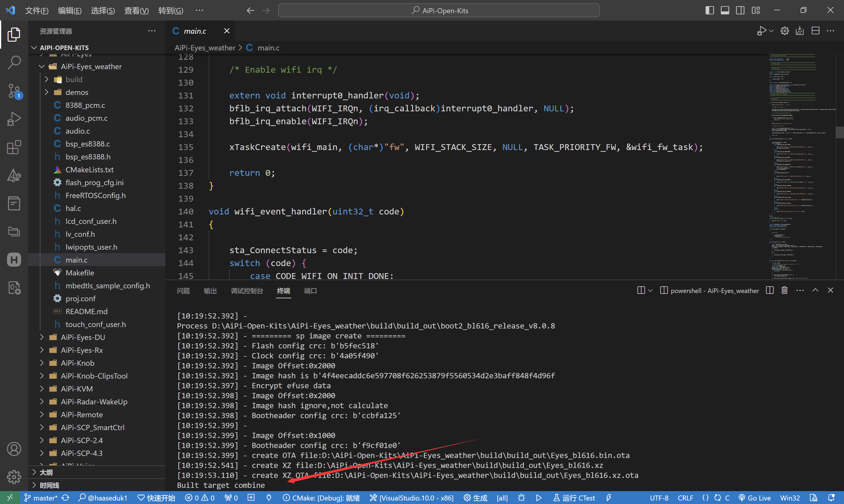
Task: Click the editor minimap code overview
Action: [802, 166]
